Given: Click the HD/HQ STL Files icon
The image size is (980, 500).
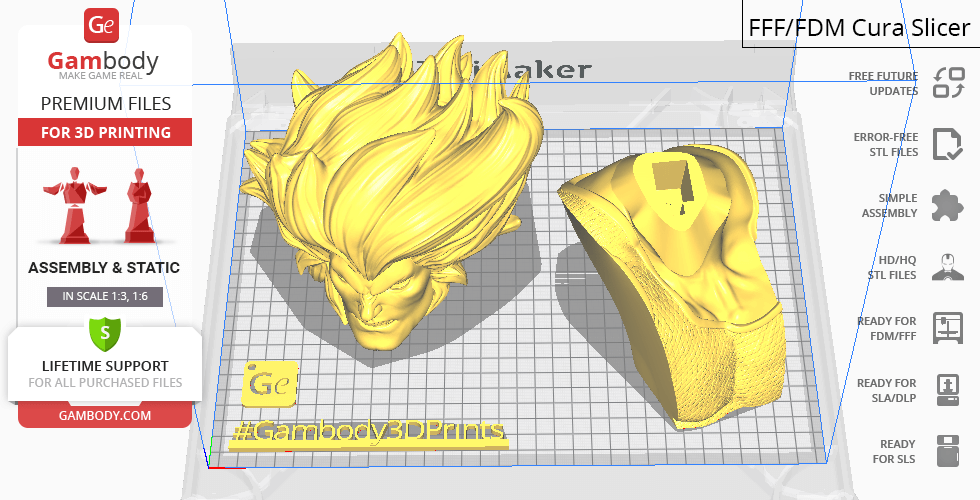Looking at the screenshot, I should click(947, 267).
